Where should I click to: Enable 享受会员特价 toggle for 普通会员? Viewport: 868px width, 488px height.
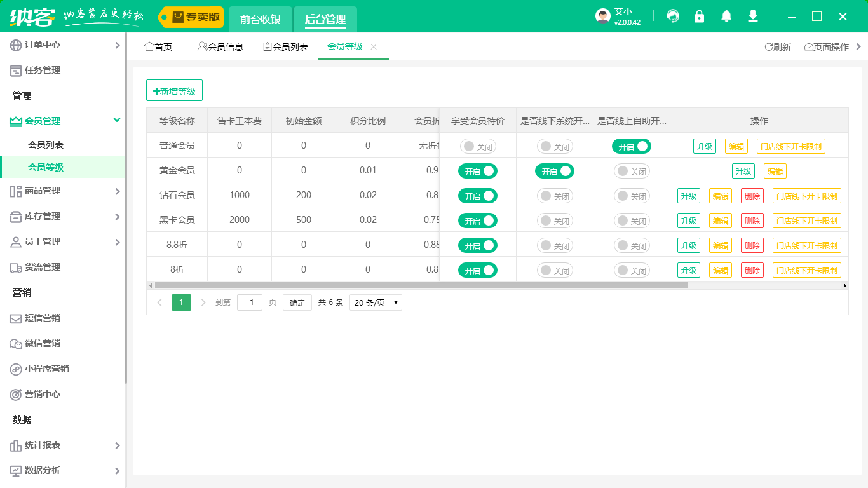click(x=478, y=146)
